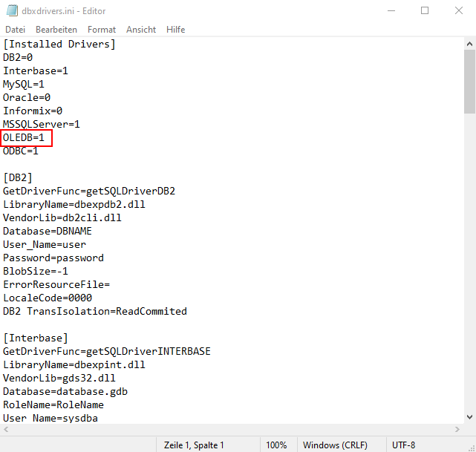This screenshot has width=476, height=452.
Task: Place cursor on the Password=password line
Action: point(53,258)
